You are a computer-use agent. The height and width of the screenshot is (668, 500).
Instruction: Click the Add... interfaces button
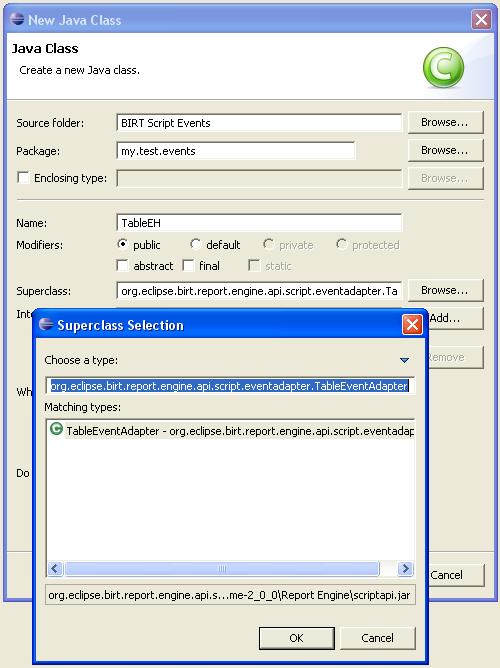(x=455, y=318)
